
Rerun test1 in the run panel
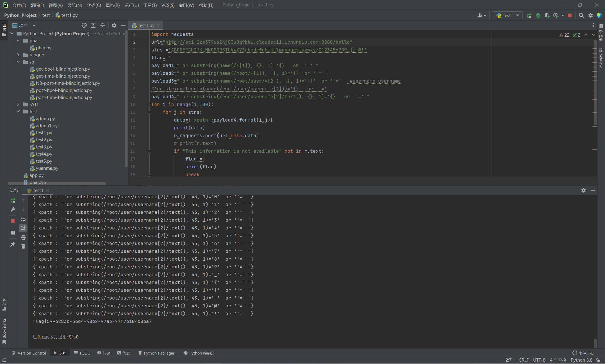point(13,200)
